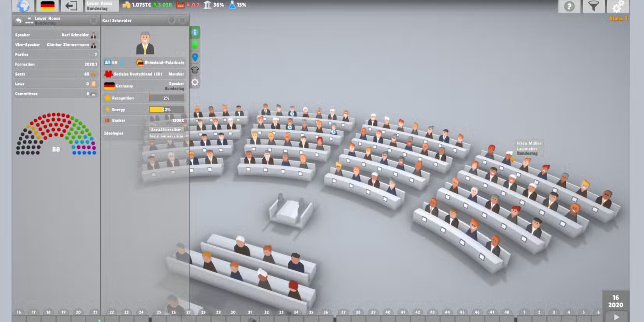Select Vice-Speaker Günther Zimmermann row

point(56,45)
